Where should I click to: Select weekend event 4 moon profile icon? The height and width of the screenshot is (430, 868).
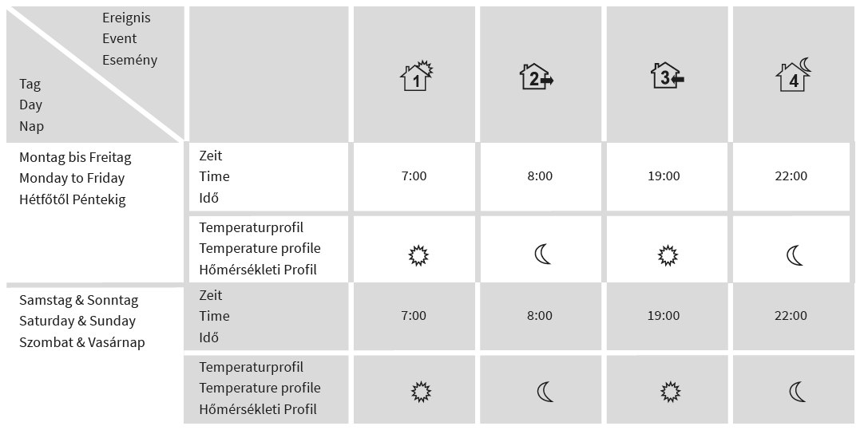coord(798,392)
